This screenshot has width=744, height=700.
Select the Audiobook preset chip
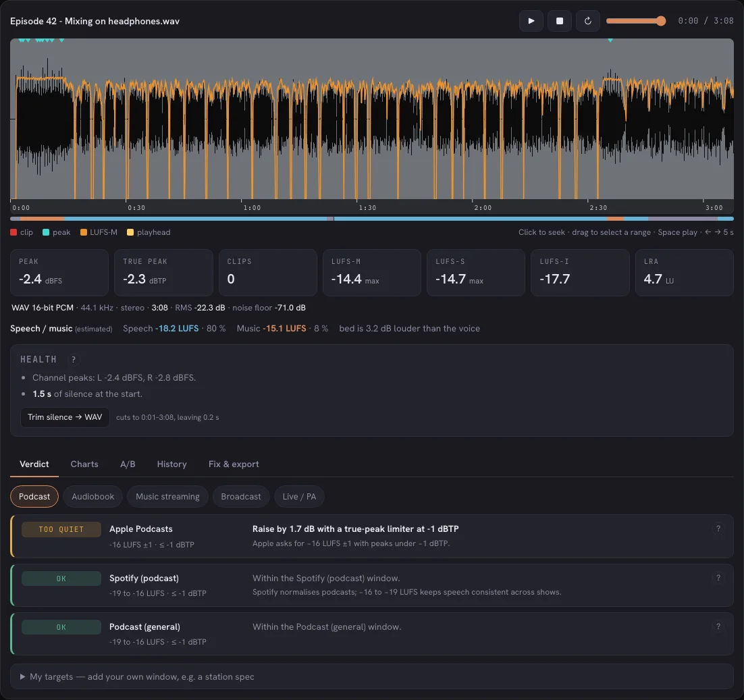(x=92, y=497)
